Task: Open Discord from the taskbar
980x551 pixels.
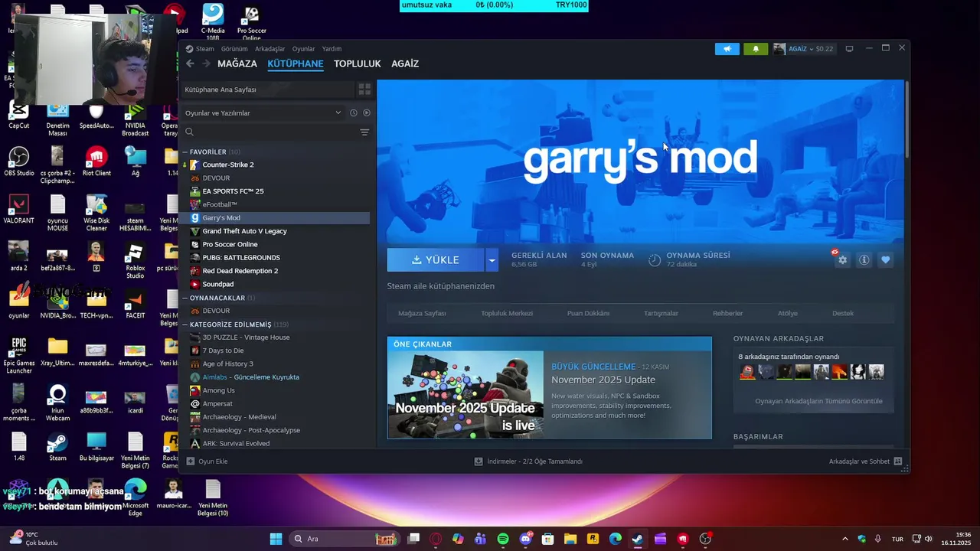Action: 526,539
